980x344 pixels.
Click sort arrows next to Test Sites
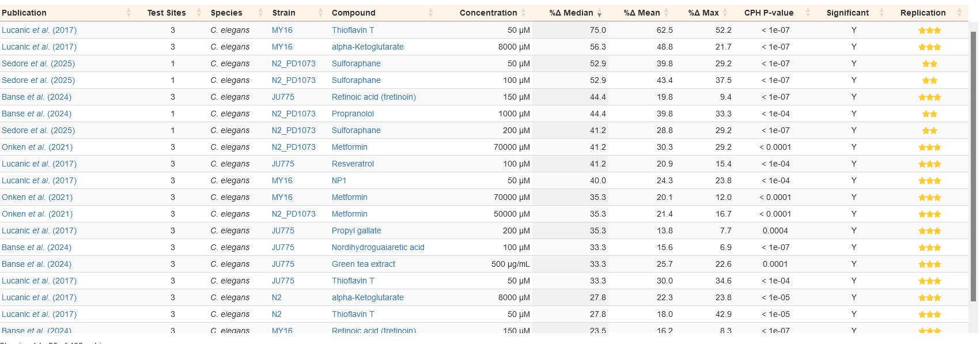click(199, 13)
